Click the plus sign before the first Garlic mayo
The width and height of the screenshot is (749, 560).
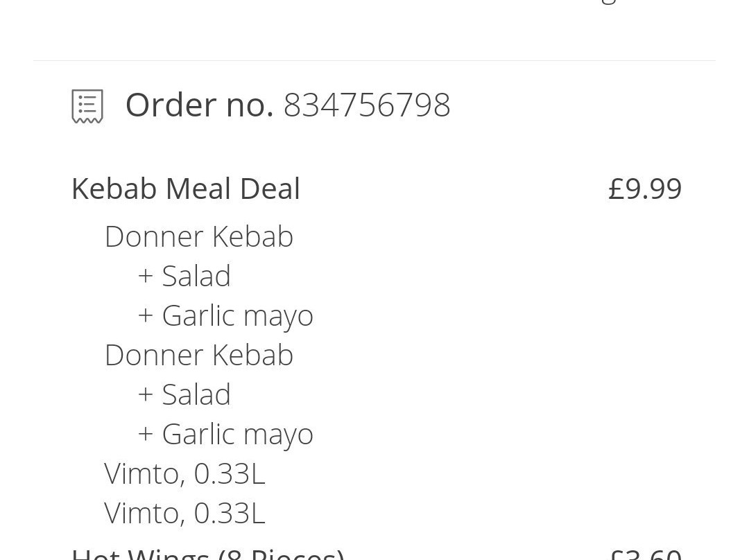[x=145, y=315]
